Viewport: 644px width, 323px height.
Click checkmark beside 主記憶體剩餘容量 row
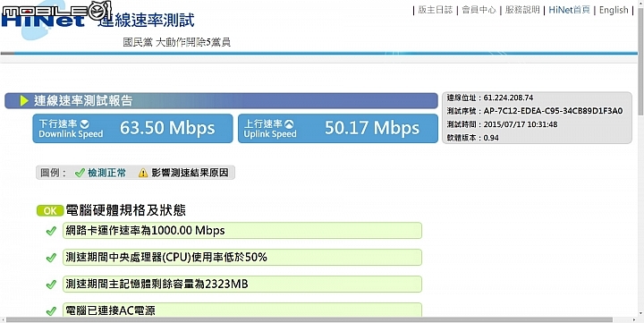click(x=51, y=285)
